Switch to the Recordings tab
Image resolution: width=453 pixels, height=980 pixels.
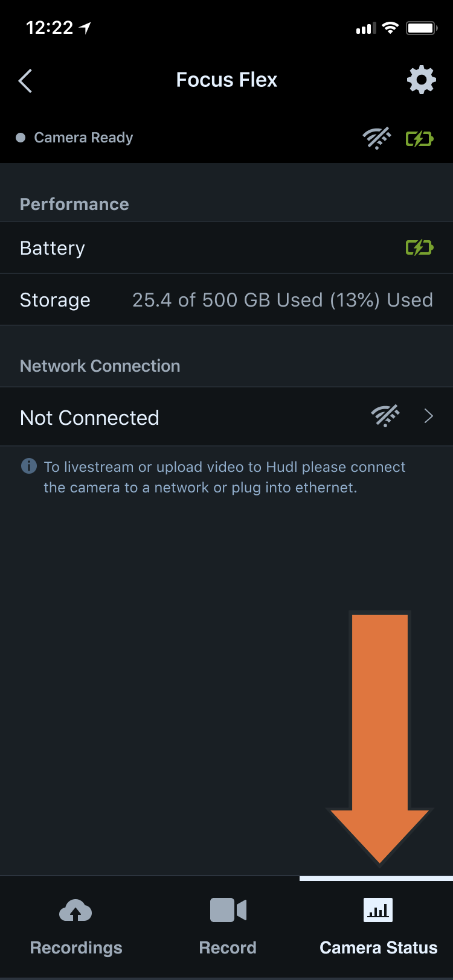75,929
